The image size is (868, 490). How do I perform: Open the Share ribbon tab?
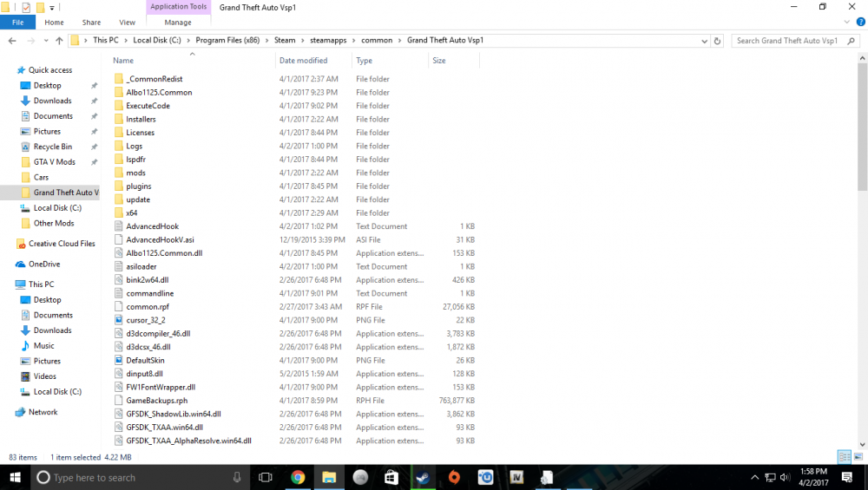pyautogui.click(x=91, y=23)
